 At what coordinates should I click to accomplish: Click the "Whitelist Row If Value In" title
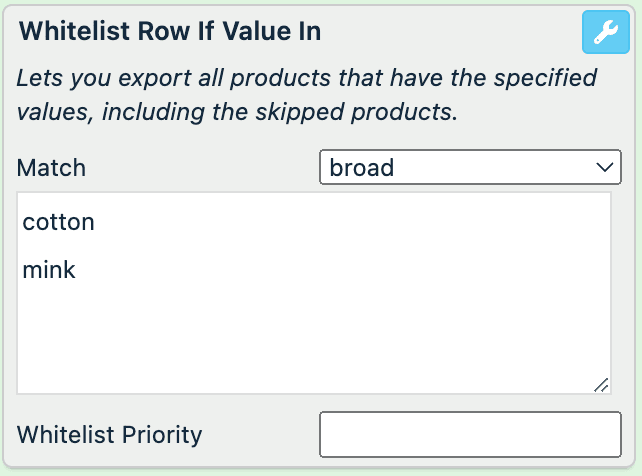[170, 31]
